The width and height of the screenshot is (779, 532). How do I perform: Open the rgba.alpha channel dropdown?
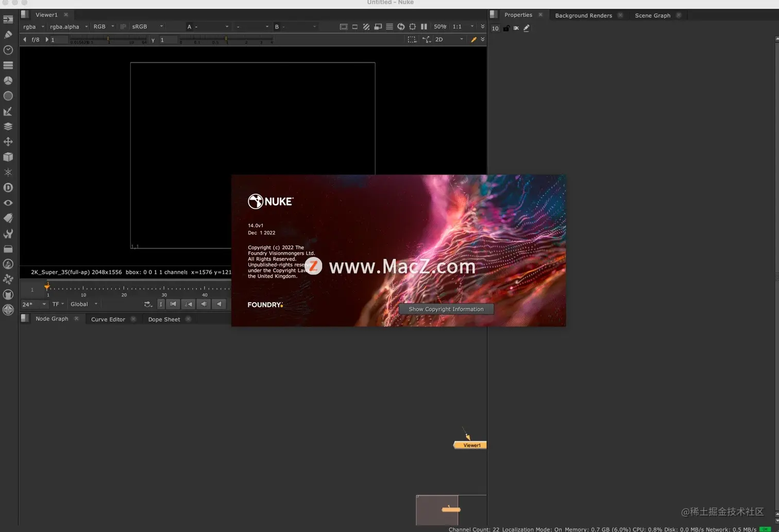(69, 27)
